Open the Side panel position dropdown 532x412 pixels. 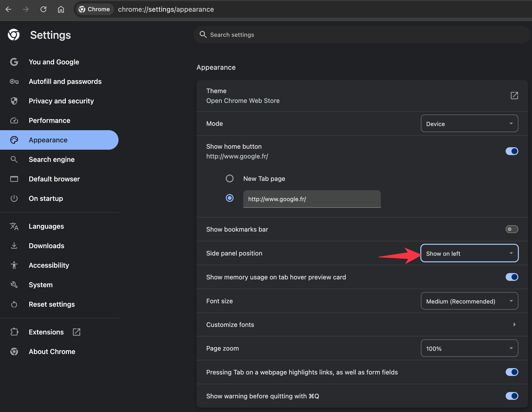[x=469, y=253]
